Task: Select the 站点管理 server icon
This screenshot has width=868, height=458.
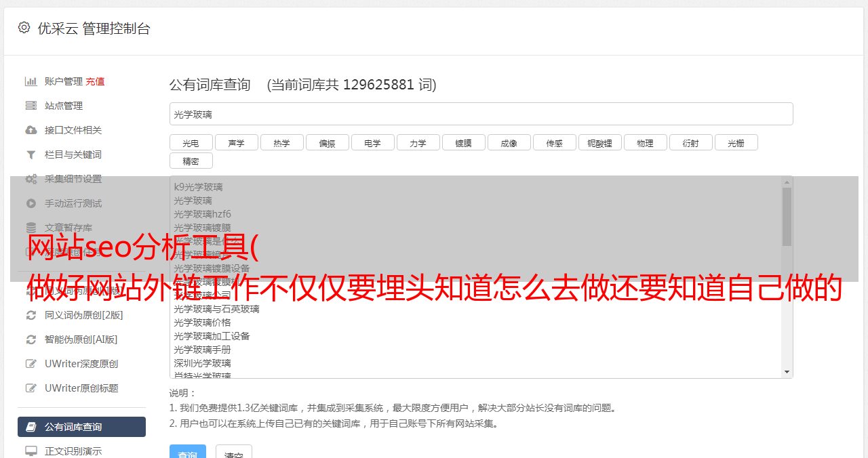Action: pyautogui.click(x=31, y=106)
